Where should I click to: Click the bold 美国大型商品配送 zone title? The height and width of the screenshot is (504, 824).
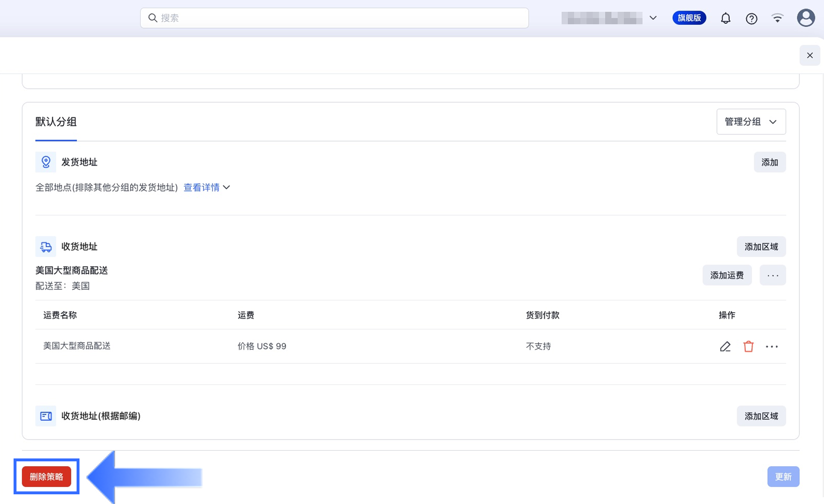pyautogui.click(x=72, y=270)
